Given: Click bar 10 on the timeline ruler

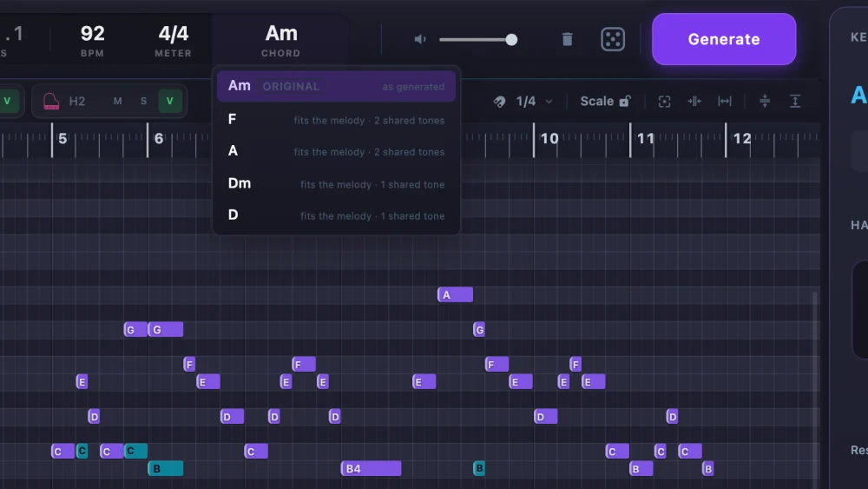Looking at the screenshot, I should point(549,138).
